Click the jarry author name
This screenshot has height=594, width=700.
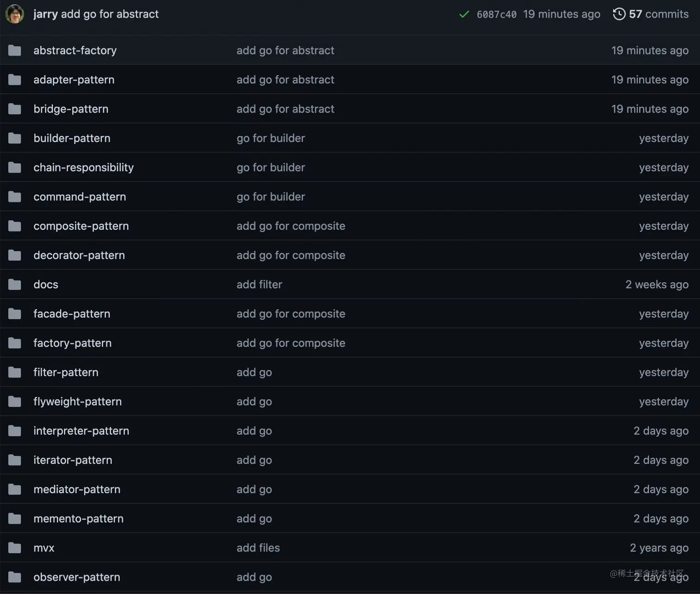click(45, 14)
